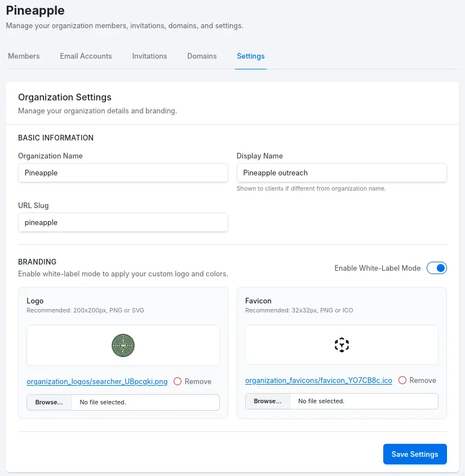Focus the Organization Name input field
The height and width of the screenshot is (476, 465).
tap(123, 173)
